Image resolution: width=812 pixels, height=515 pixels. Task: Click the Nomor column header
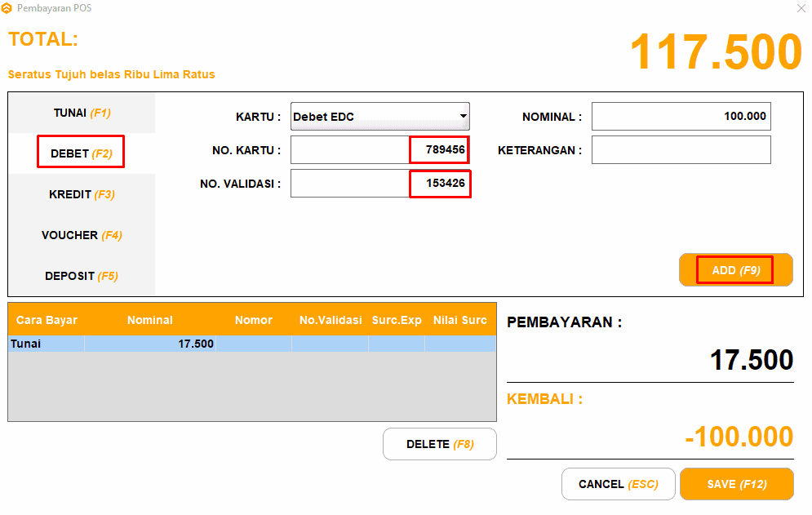[253, 320]
